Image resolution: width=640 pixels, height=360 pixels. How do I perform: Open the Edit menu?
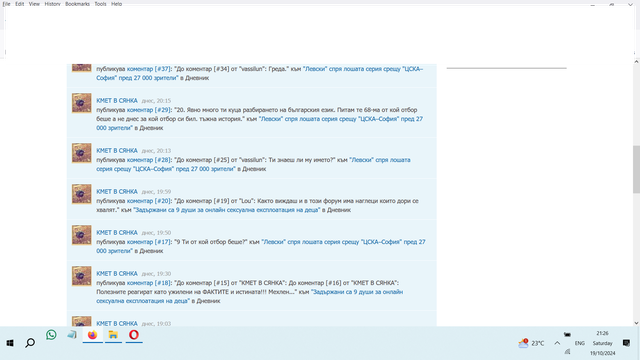pyautogui.click(x=20, y=4)
